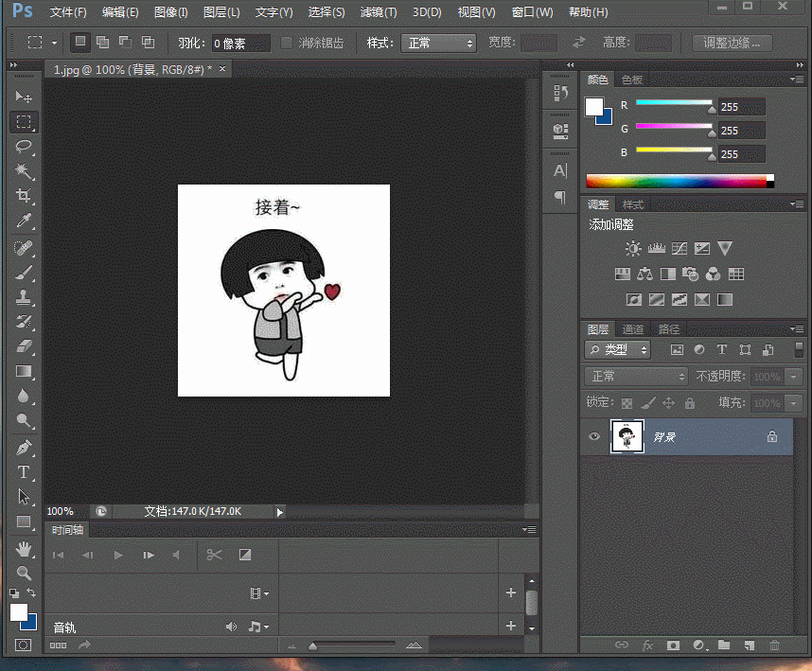812x671 pixels.
Task: Select the Lasso tool
Action: (24, 147)
